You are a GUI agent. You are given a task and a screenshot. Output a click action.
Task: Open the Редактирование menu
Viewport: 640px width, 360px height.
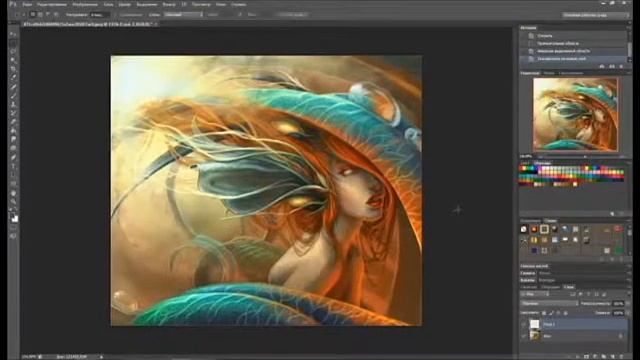[51, 4]
